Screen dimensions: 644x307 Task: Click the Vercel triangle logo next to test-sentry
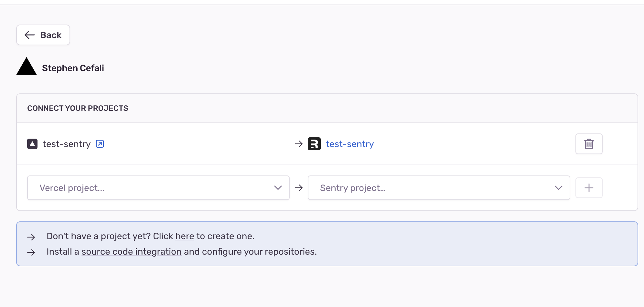[x=32, y=144]
